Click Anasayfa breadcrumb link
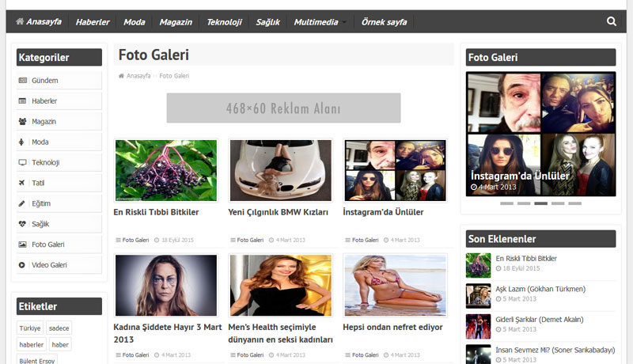 click(138, 76)
